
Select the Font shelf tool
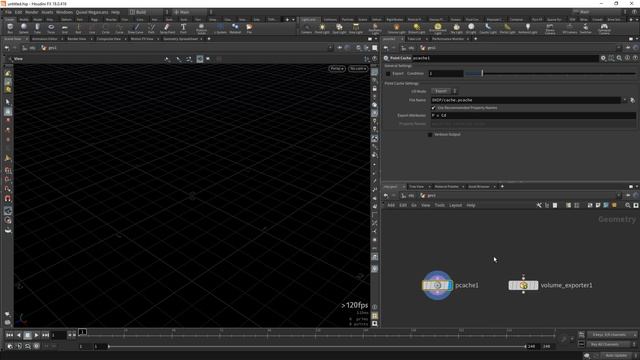[x=183, y=28]
